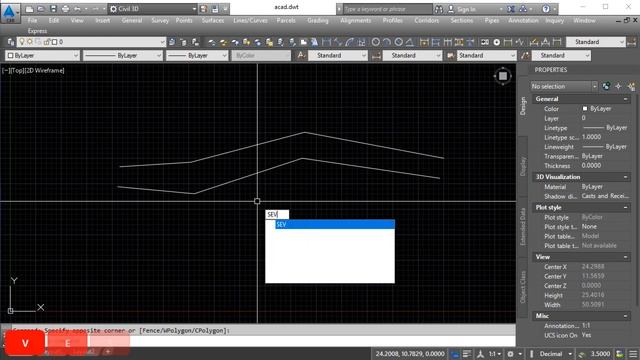This screenshot has height=360, width=640.
Task: Click the binoculars search icon
Action: (x=439, y=9)
